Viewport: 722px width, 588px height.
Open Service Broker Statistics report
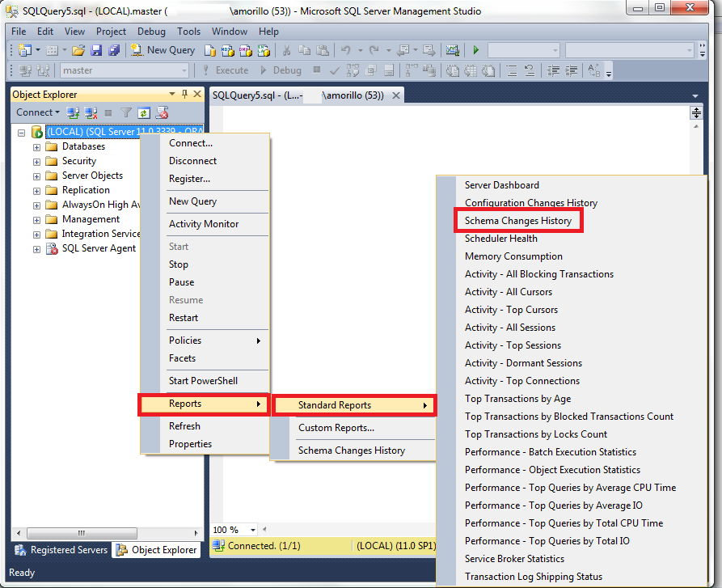[514, 559]
